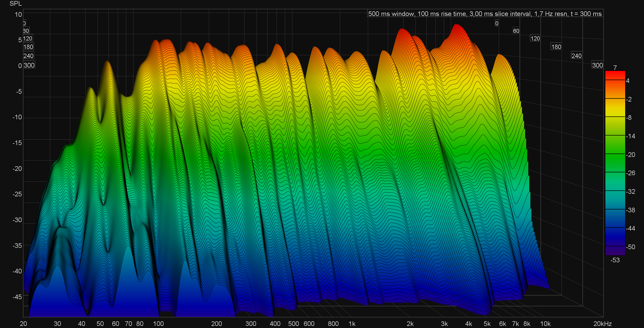Click the 10 SPL axis label
This screenshot has height=328, width=644.
[x=18, y=14]
